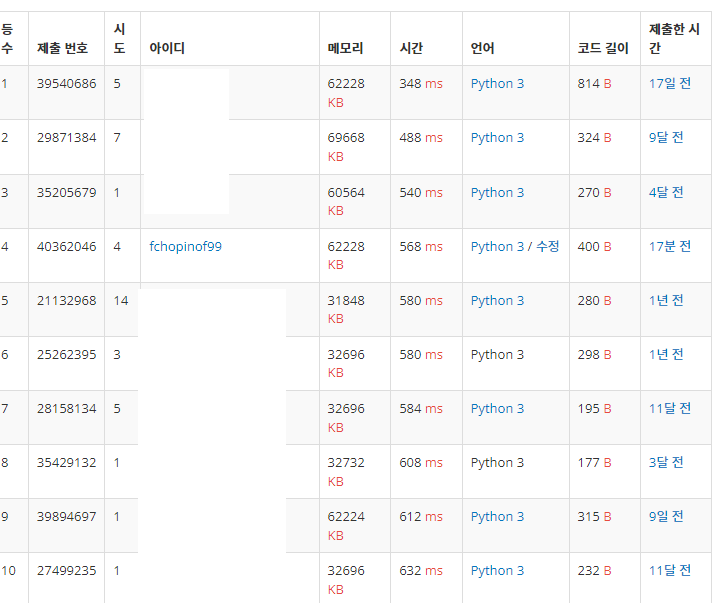The height and width of the screenshot is (603, 714).
Task: Click the 9일 전 submission time link
Action: coord(666,516)
